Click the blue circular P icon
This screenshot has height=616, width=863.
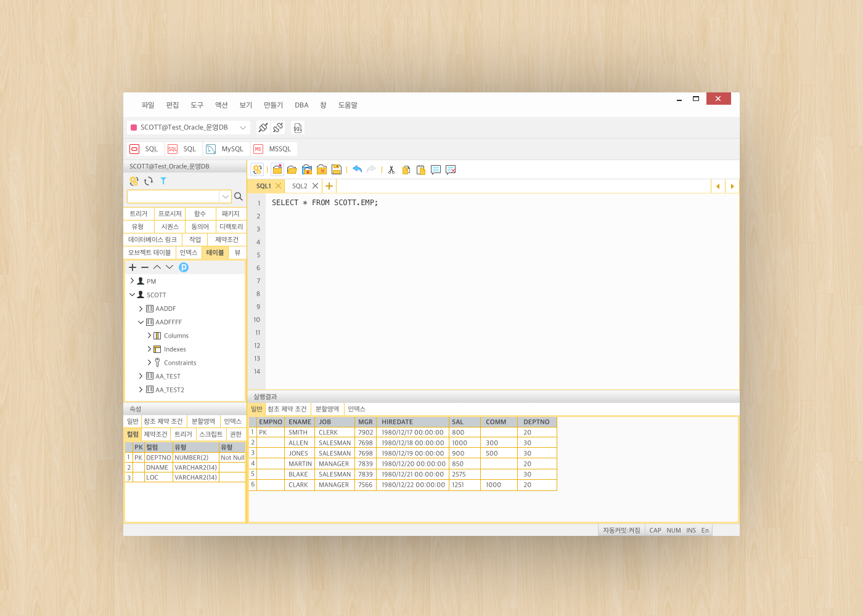184,267
